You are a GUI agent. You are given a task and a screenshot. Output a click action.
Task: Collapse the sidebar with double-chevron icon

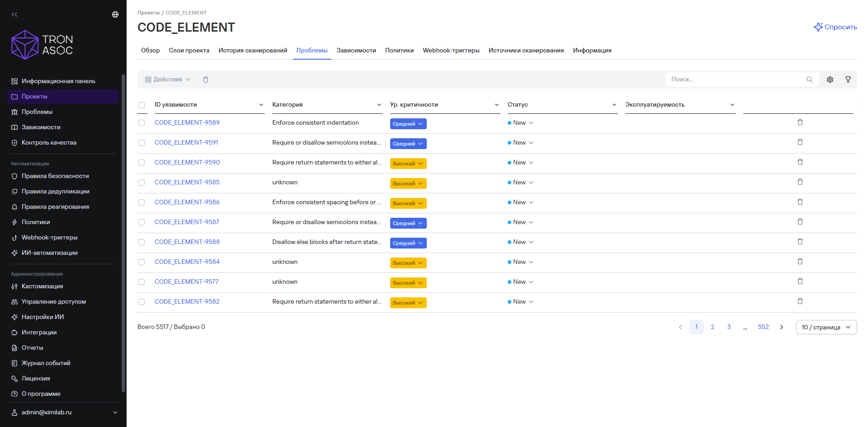tap(14, 14)
